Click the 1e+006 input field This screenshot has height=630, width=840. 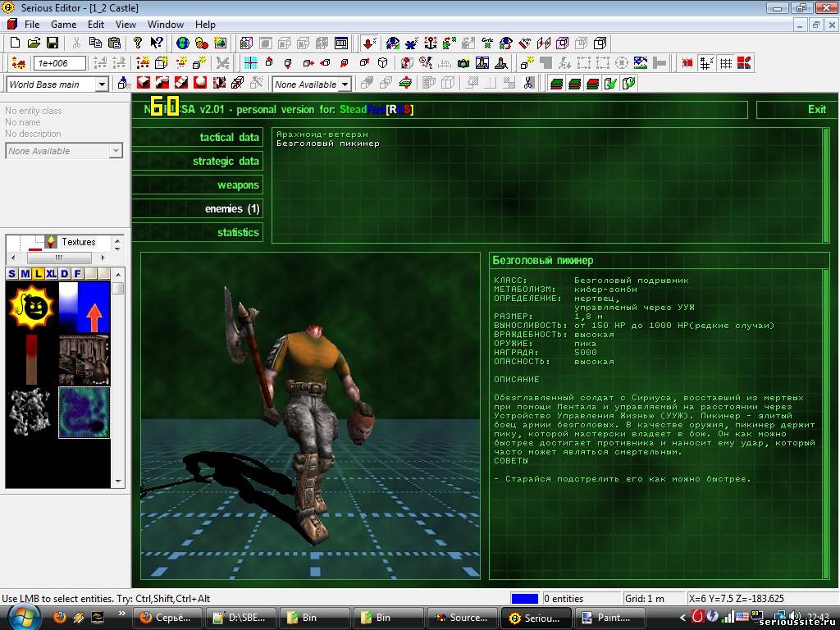tap(59, 63)
